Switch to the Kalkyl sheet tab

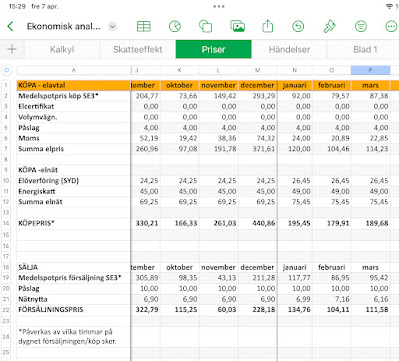(62, 49)
